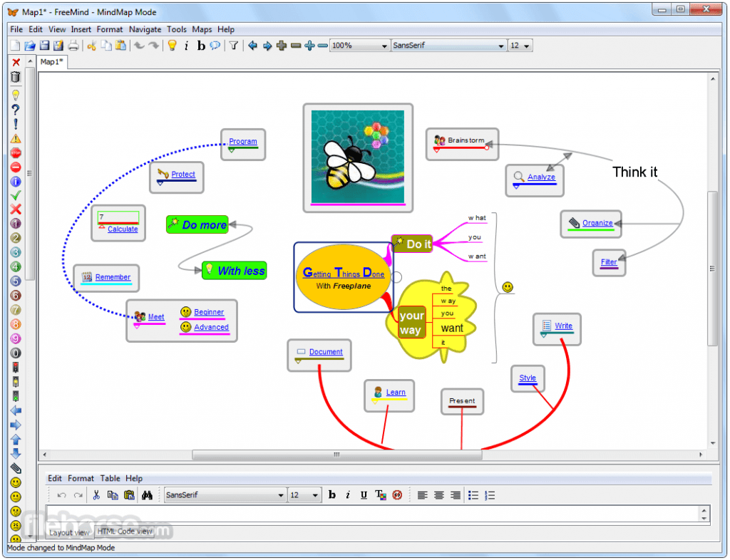This screenshot has width=730, height=560.
Task: Click the Document node link
Action: tap(325, 352)
